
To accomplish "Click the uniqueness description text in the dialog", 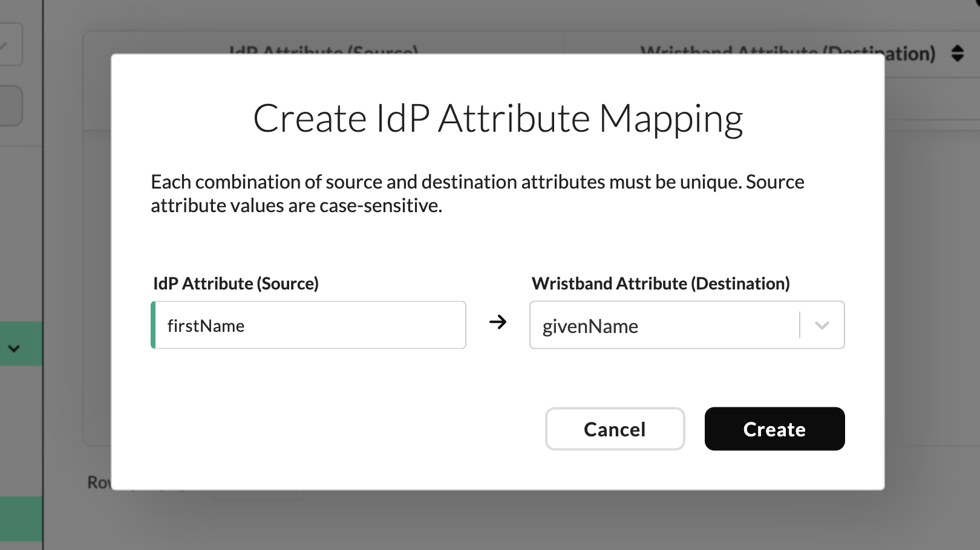I will (477, 193).
